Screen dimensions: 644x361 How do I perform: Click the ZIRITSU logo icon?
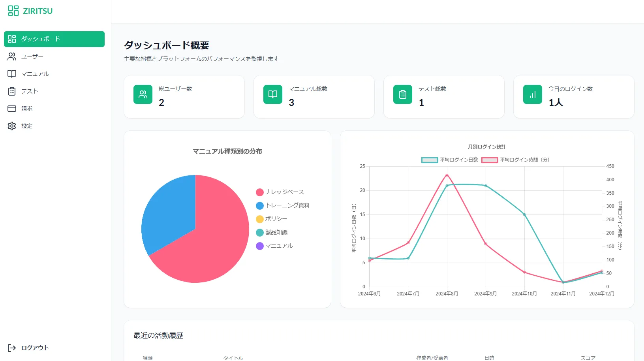point(13,11)
